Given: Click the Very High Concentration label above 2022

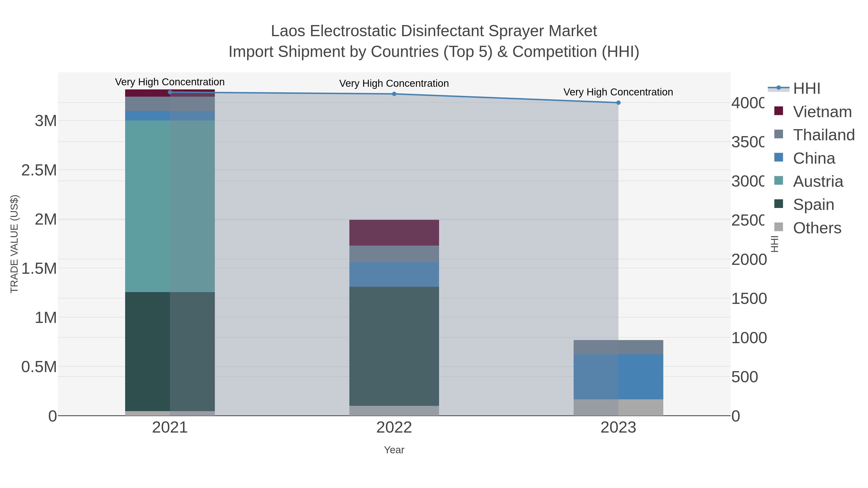Looking at the screenshot, I should (394, 83).
